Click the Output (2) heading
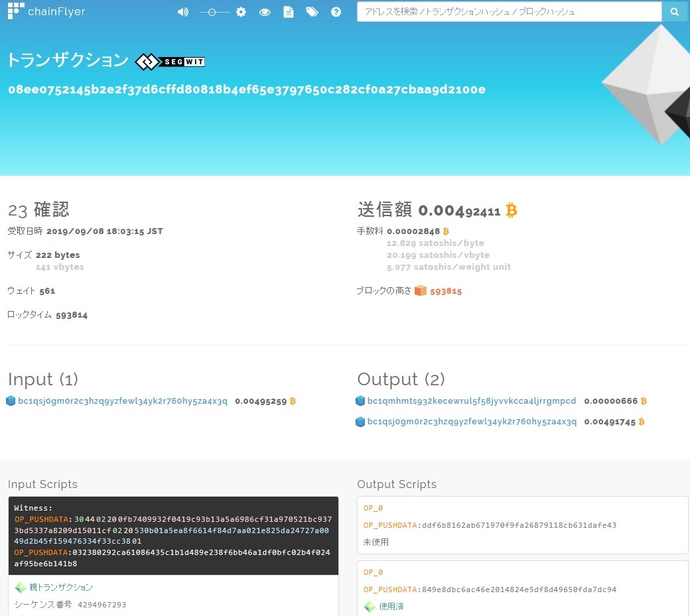The height and width of the screenshot is (616, 690). pyautogui.click(x=401, y=379)
